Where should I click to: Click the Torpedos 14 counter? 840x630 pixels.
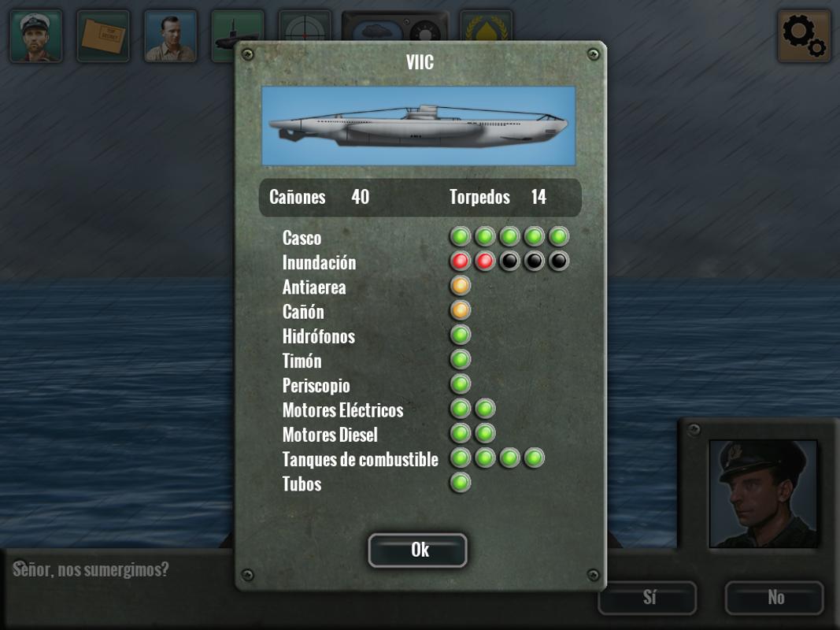point(498,197)
